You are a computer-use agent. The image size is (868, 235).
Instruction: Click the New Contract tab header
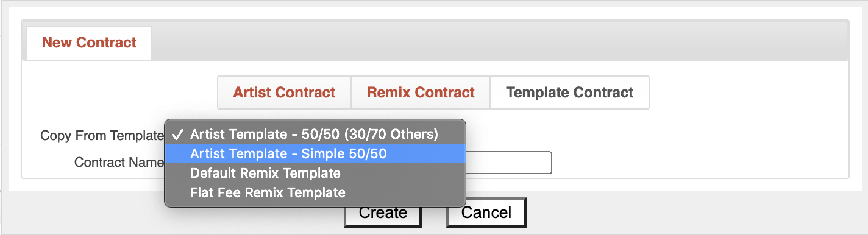click(x=89, y=43)
